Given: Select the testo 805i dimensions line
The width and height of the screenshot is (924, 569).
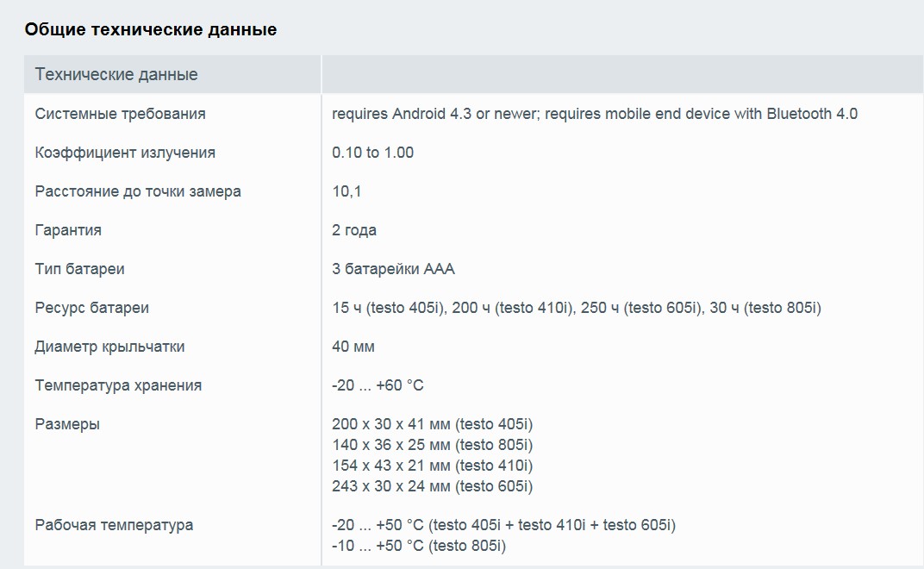Looking at the screenshot, I should (432, 445).
